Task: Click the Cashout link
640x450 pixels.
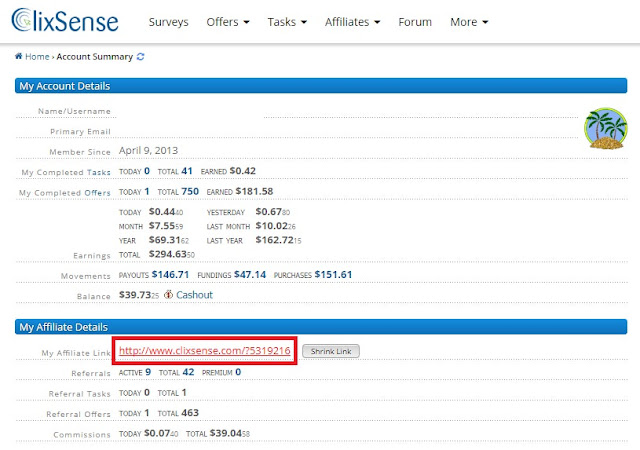Action: 194,295
